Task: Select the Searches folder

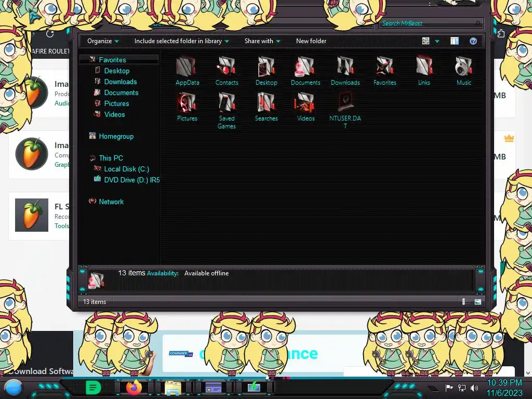Action: (267, 107)
